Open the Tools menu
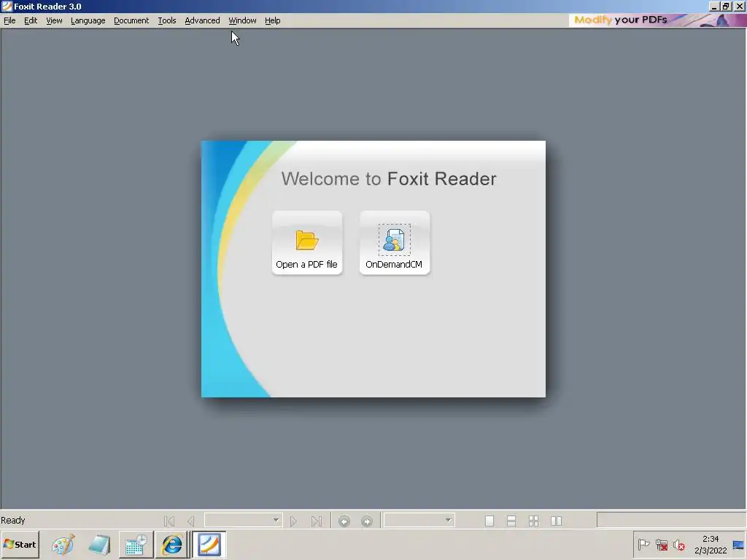Screen dimensions: 747x560 point(167,20)
